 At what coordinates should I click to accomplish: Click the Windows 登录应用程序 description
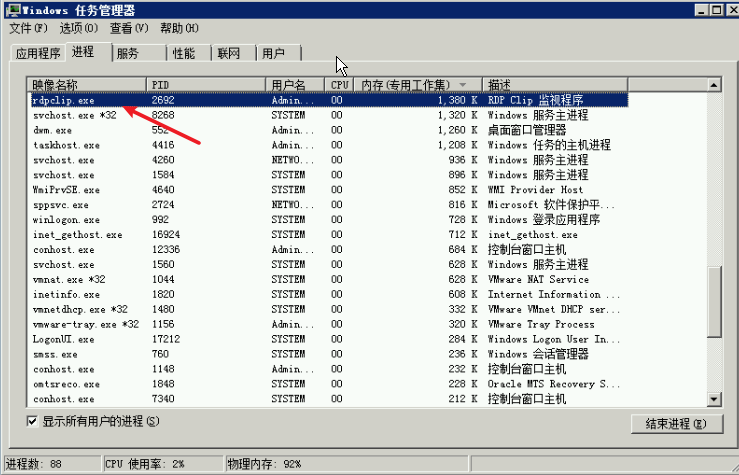click(x=544, y=220)
